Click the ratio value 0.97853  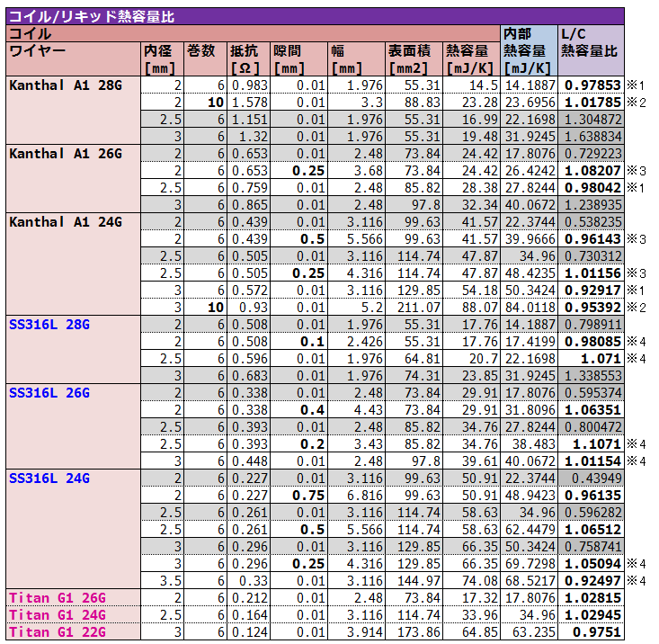coord(591,85)
